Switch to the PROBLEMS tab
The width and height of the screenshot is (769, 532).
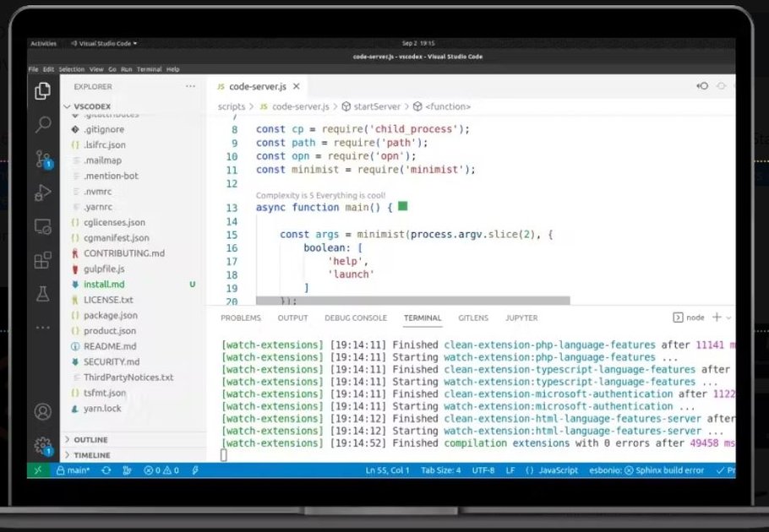point(241,318)
